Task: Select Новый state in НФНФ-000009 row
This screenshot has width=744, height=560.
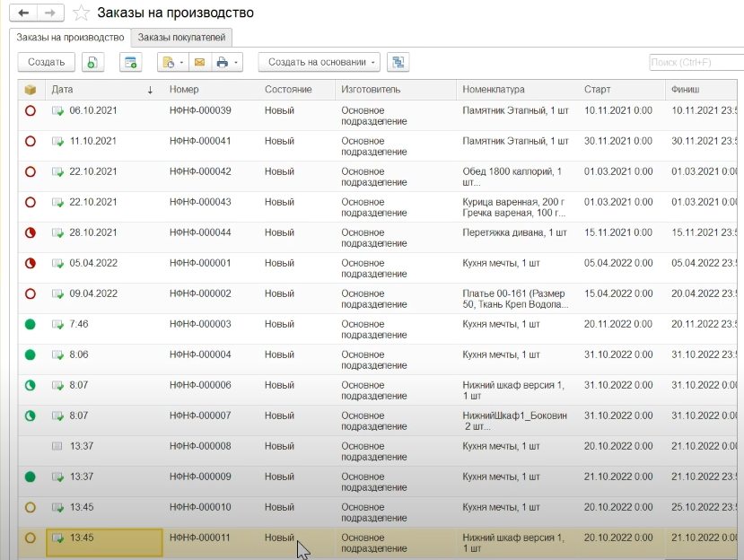Action: 279,477
